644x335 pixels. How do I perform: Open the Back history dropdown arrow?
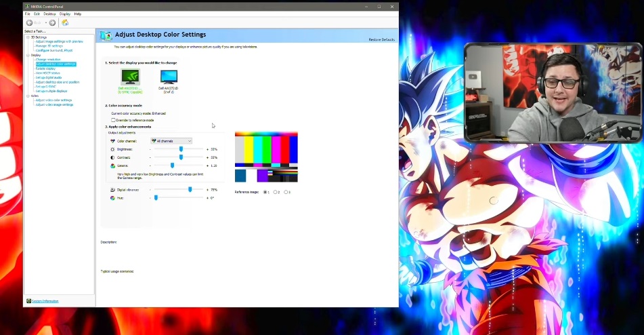46,23
